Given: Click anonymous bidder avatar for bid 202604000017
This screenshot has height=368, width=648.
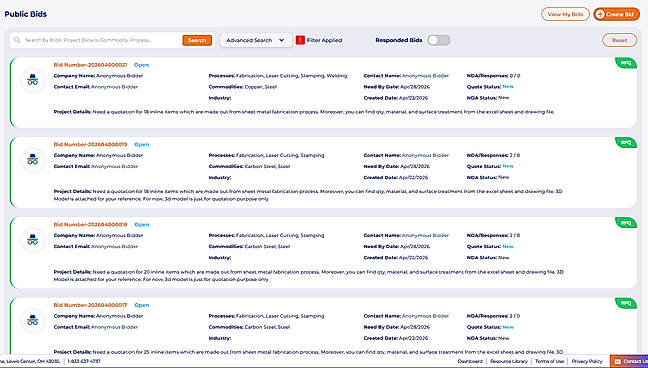Looking at the screenshot, I should 33,320.
